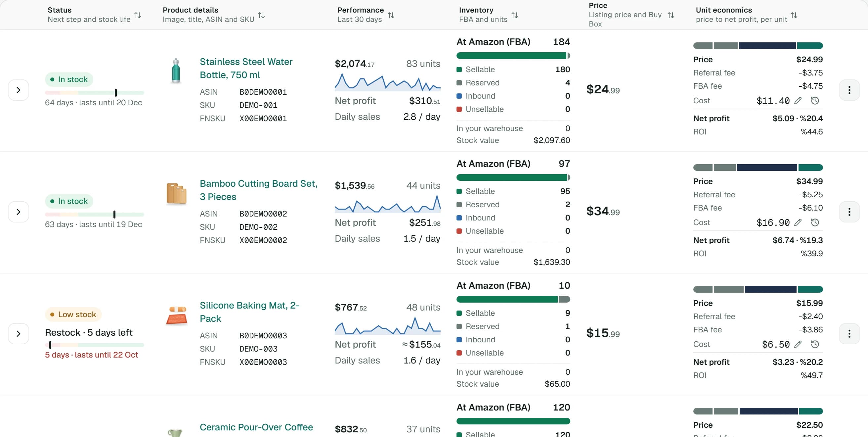Sort by Unit economics column arrows
Viewport: 868px width, 437px height.
(x=794, y=15)
